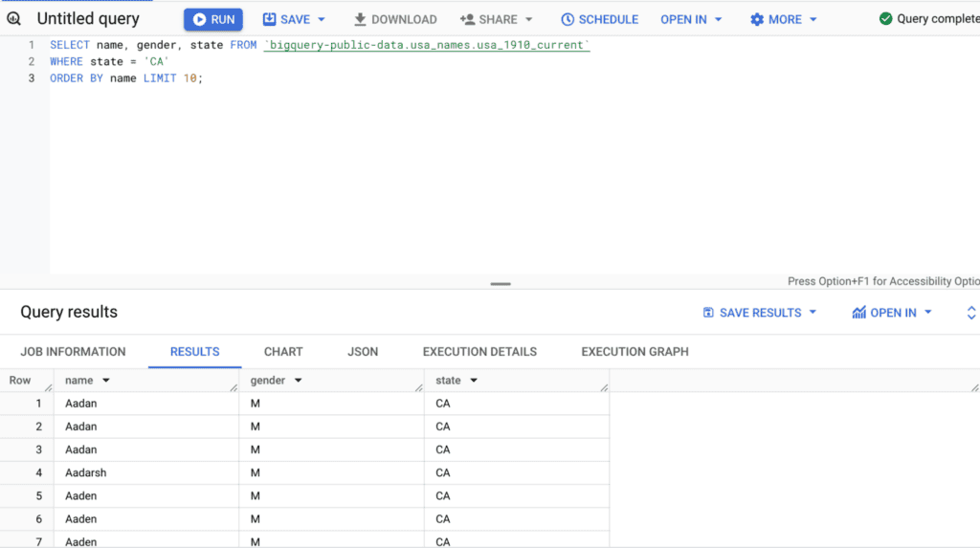This screenshot has width=980, height=548.
Task: Open the EXECUTION DETAILS tab
Action: (479, 352)
